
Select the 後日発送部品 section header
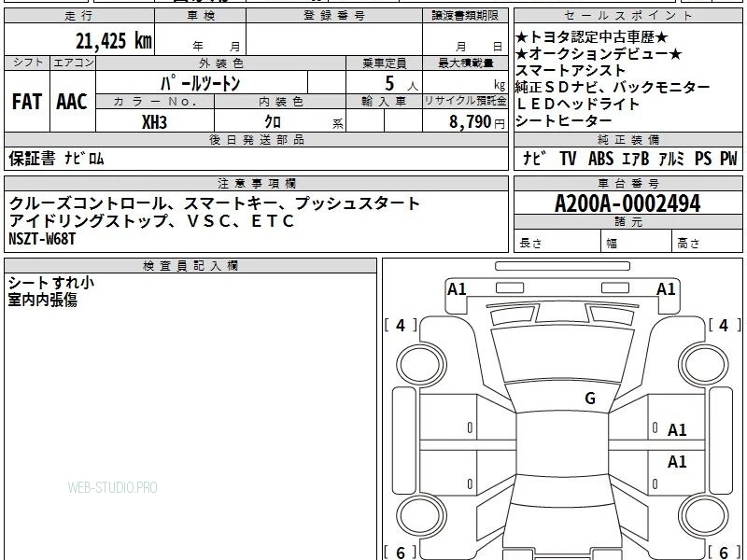256,139
